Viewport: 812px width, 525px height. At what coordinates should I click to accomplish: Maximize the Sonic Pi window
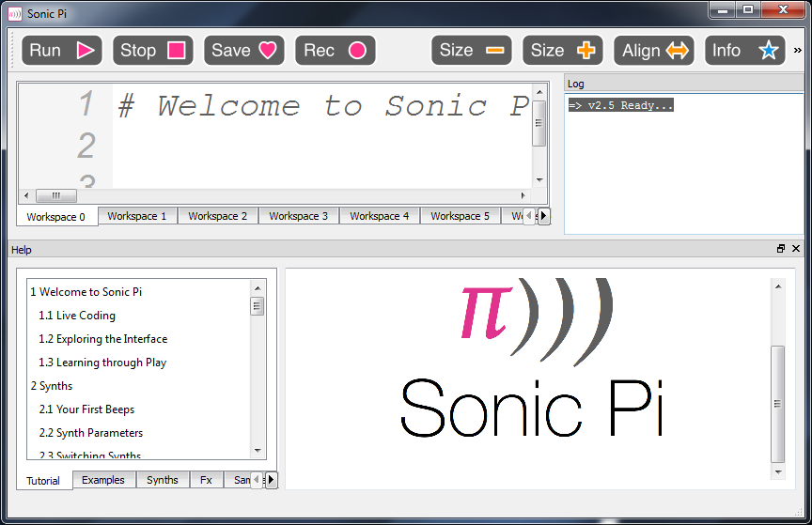pos(748,9)
